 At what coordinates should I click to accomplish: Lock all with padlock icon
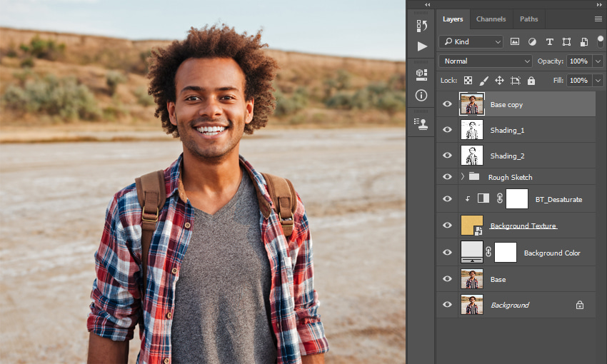click(531, 81)
